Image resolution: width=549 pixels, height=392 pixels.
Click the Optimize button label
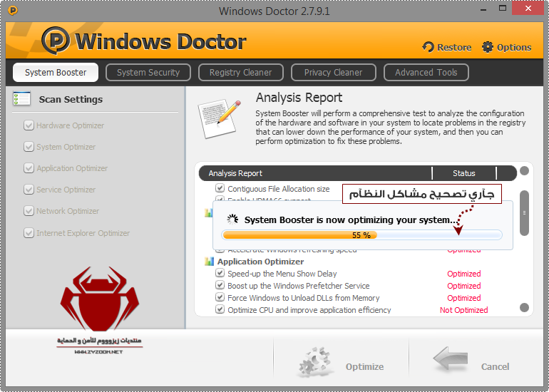coord(364,366)
